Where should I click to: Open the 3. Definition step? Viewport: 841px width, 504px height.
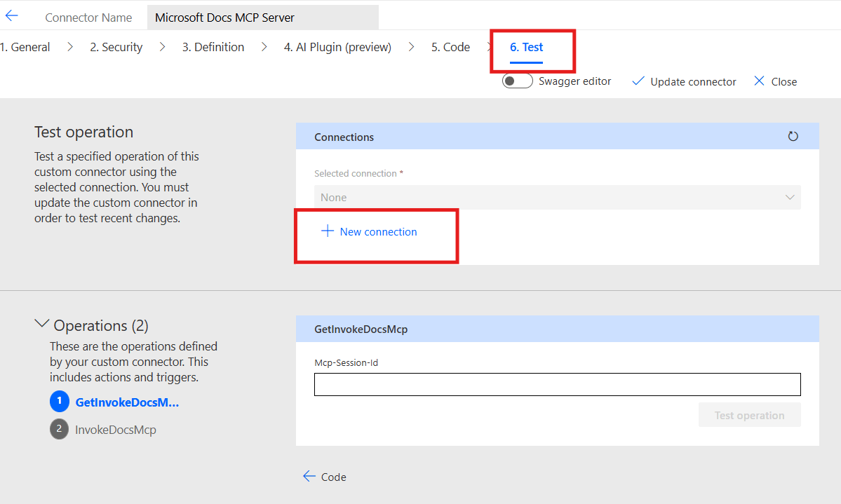[213, 47]
